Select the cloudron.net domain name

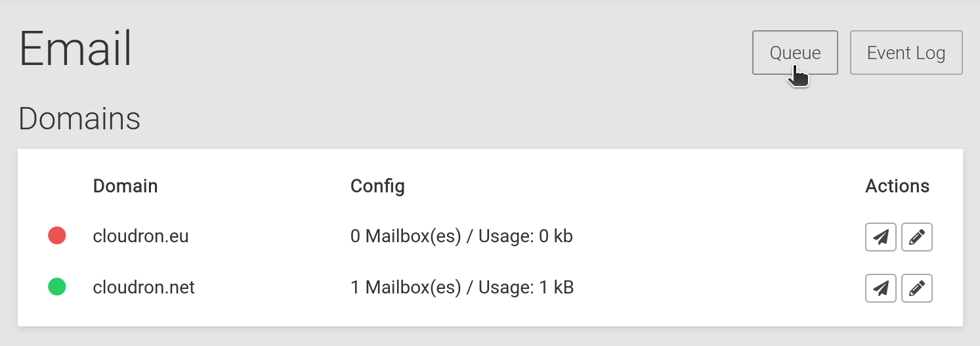pyautogui.click(x=144, y=287)
